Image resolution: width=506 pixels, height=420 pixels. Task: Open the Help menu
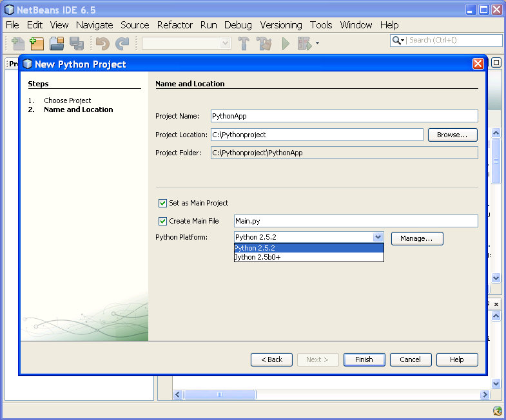pos(389,25)
